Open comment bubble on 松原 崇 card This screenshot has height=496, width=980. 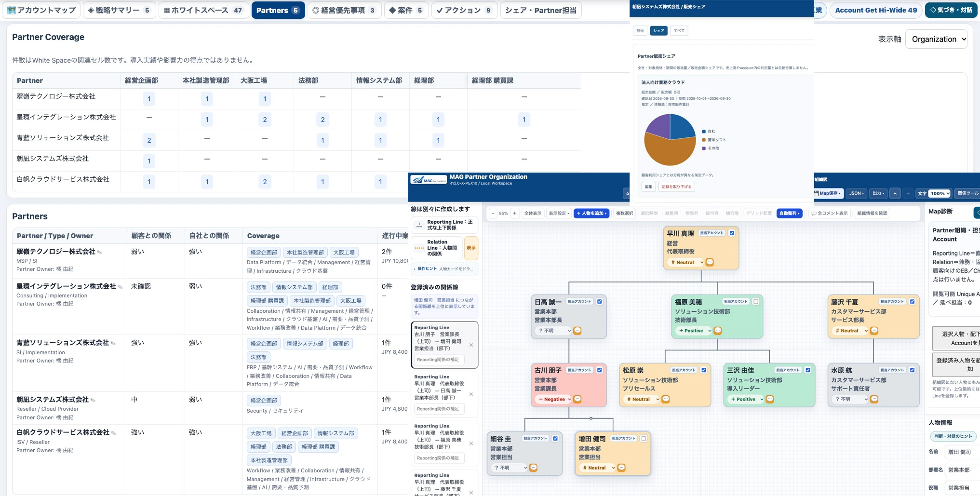click(665, 399)
